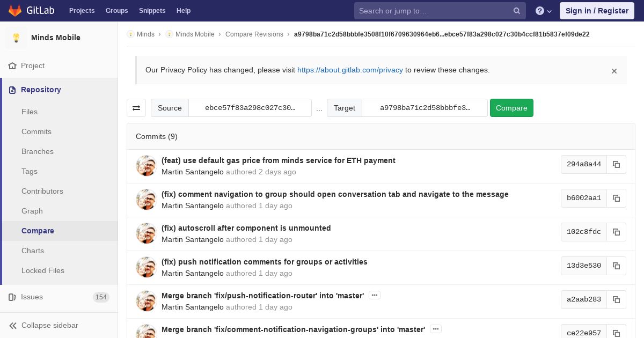644x338 pixels.
Task: Expand the push-notification-router merge commit description
Action: [x=375, y=295]
